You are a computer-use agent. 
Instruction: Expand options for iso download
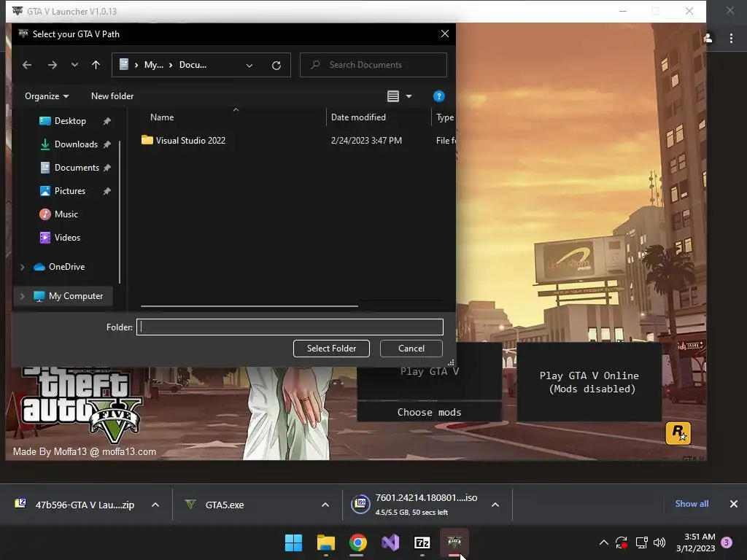(495, 505)
